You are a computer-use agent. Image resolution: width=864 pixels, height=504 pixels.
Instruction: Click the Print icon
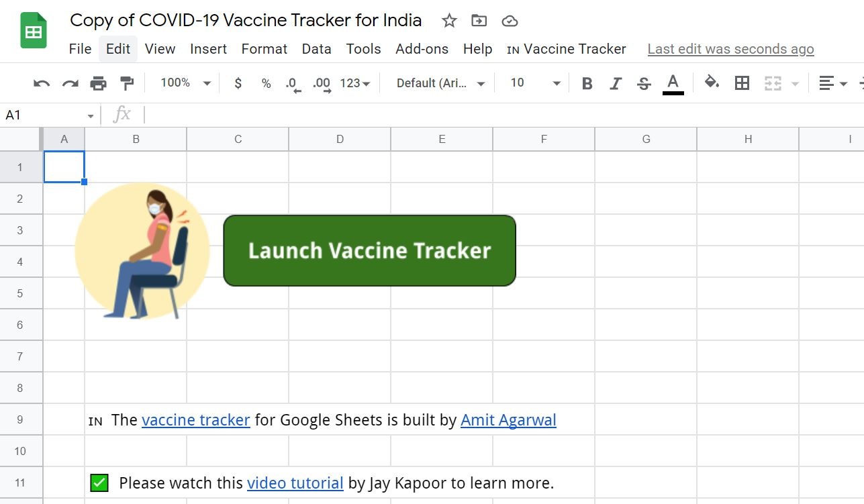[99, 83]
